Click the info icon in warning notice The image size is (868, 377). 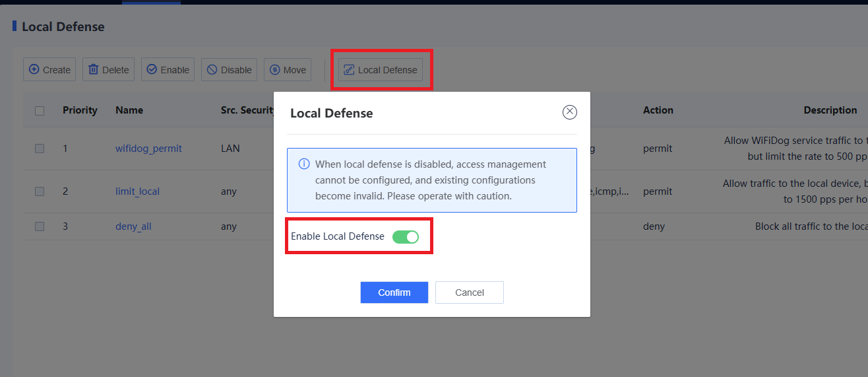(304, 164)
